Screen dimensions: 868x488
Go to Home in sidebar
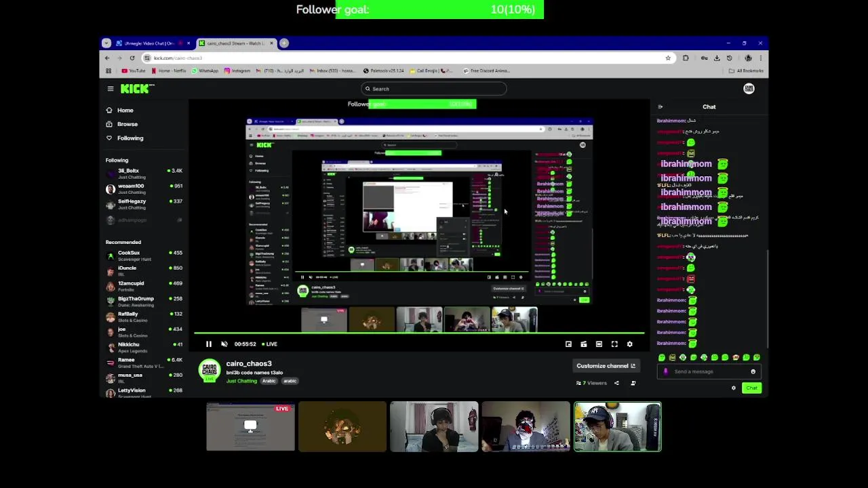pos(120,110)
